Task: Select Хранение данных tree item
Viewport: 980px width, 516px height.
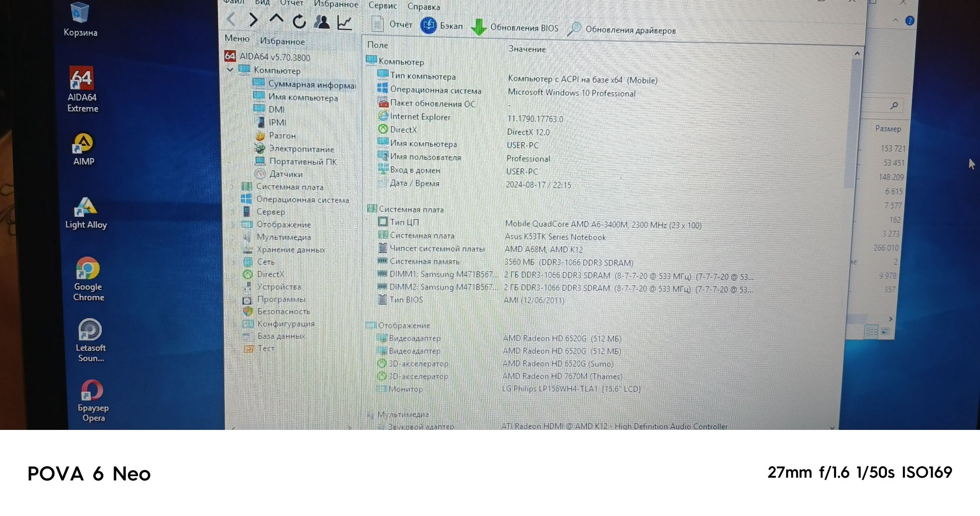Action: (284, 249)
